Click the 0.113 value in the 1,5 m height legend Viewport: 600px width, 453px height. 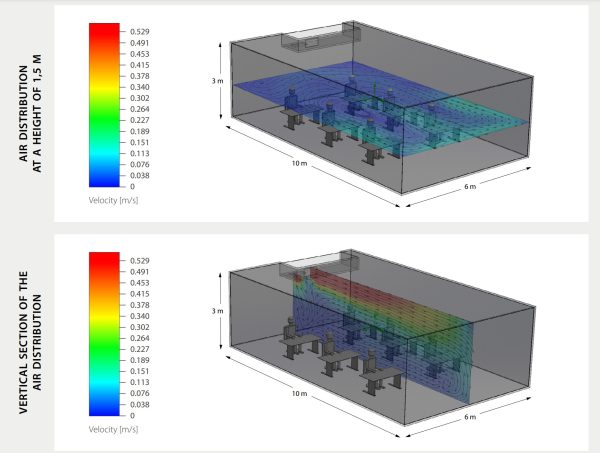140,153
